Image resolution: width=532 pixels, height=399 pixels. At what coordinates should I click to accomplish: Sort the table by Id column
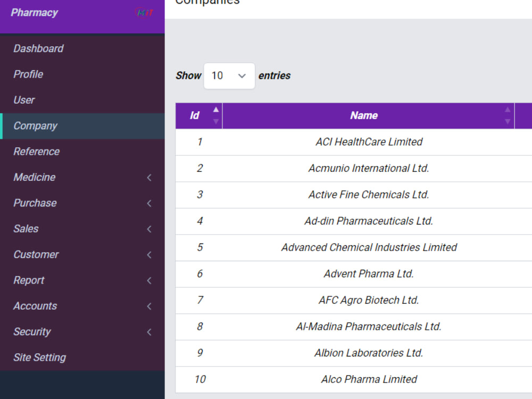[x=216, y=115]
